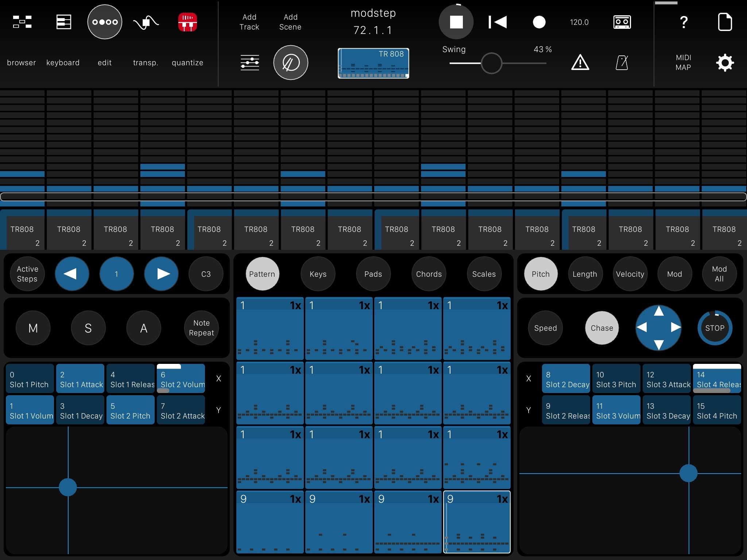Open the transpose curve icon
This screenshot has width=747, height=560.
[146, 22]
